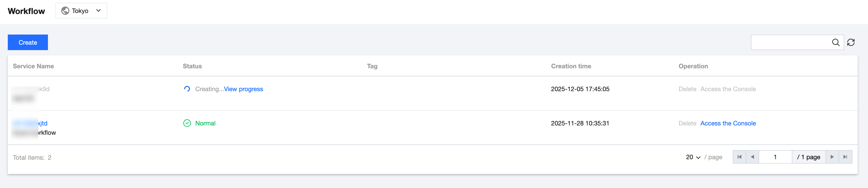
Task: Go to the previous page
Action: tap(752, 157)
